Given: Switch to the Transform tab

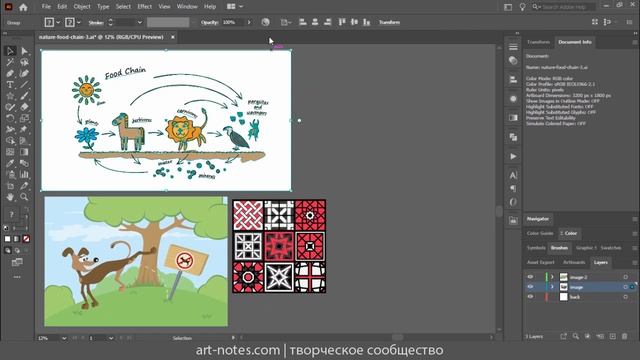Looking at the screenshot, I should tap(538, 42).
